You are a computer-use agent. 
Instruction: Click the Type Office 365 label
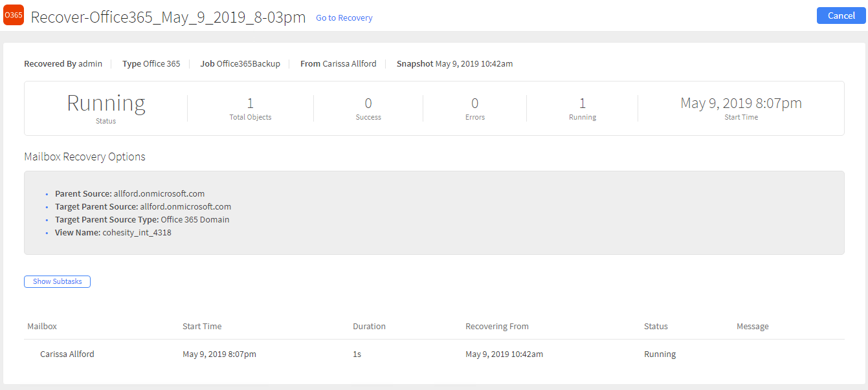tap(151, 64)
